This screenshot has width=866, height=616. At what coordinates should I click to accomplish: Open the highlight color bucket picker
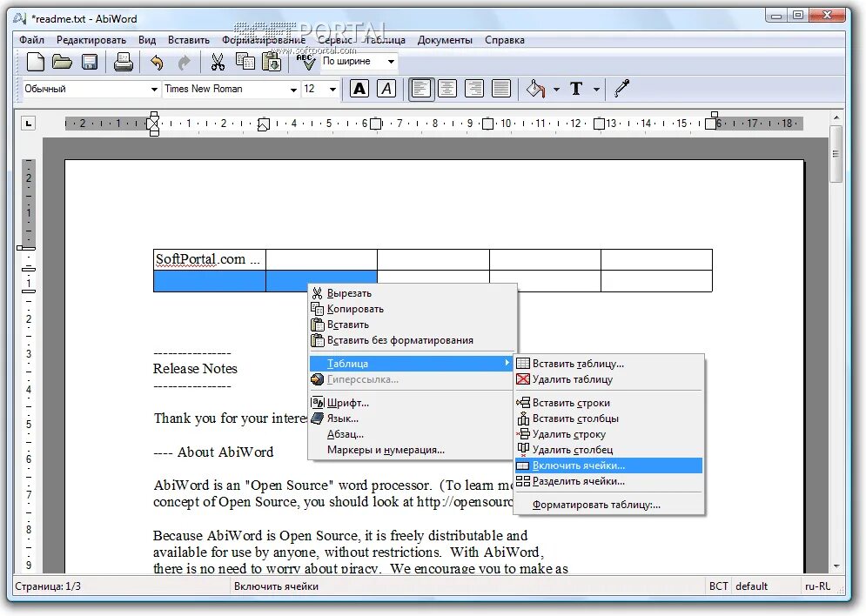(536, 89)
